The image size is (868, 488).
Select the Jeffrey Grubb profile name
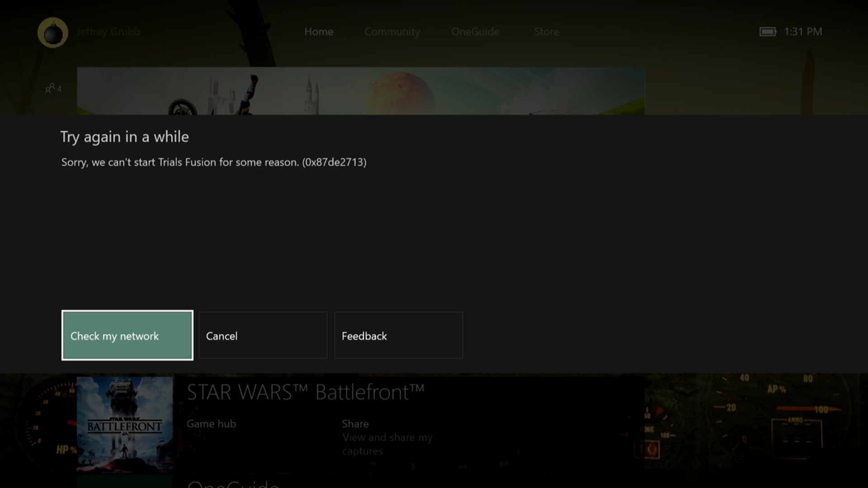click(x=108, y=32)
